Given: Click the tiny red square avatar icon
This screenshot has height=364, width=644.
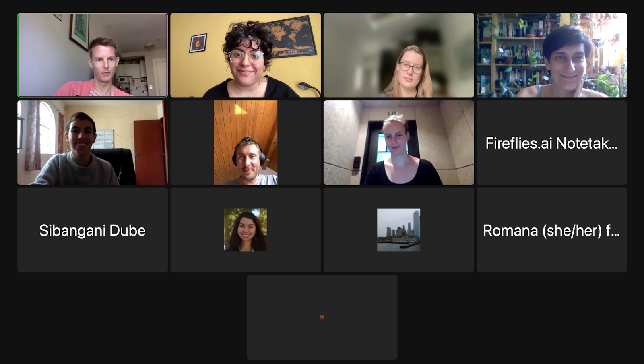Looking at the screenshot, I should pos(322,317).
